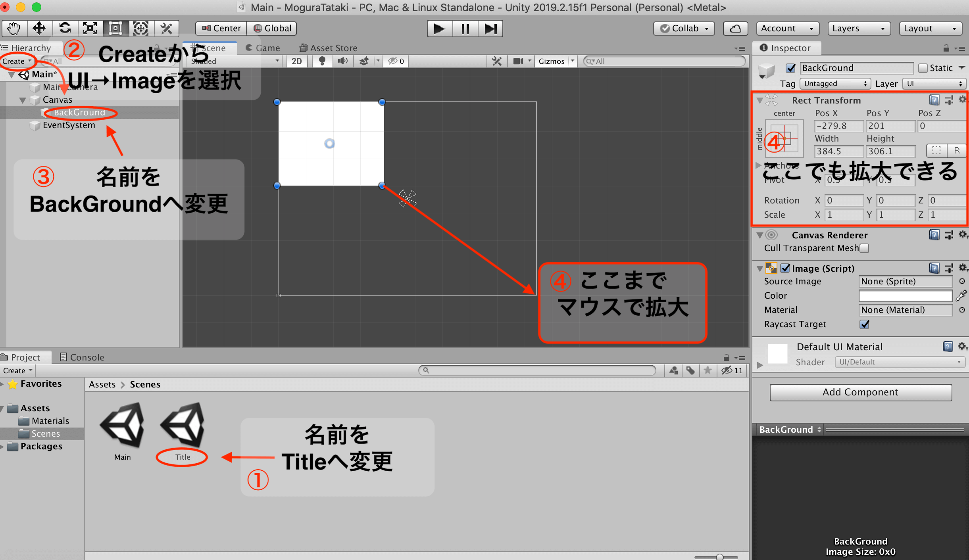Open the Layer dropdown showing UI
The width and height of the screenshot is (969, 560).
click(934, 84)
